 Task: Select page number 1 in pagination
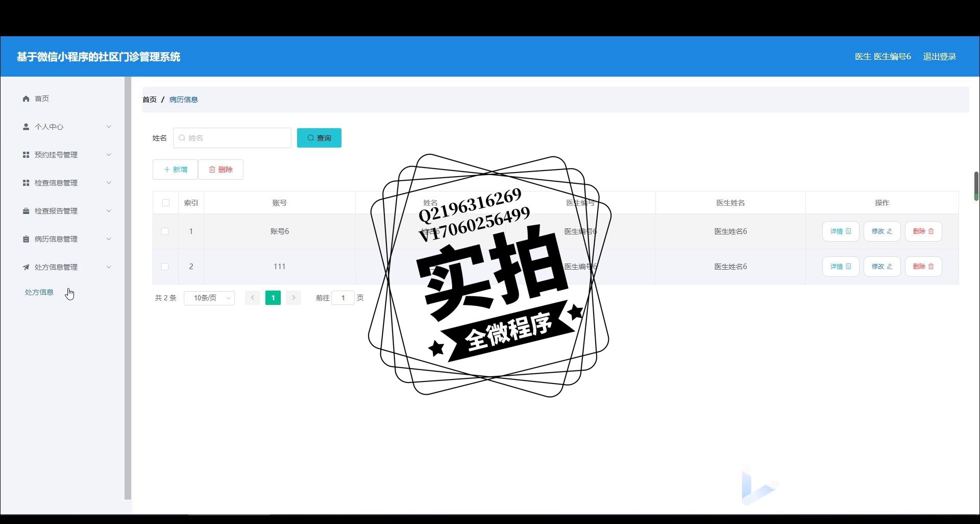(x=273, y=298)
